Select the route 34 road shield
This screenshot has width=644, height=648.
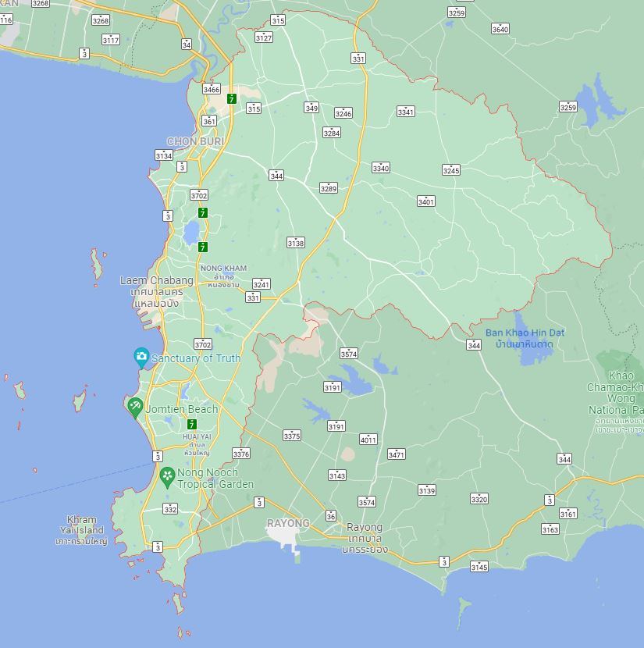point(187,45)
